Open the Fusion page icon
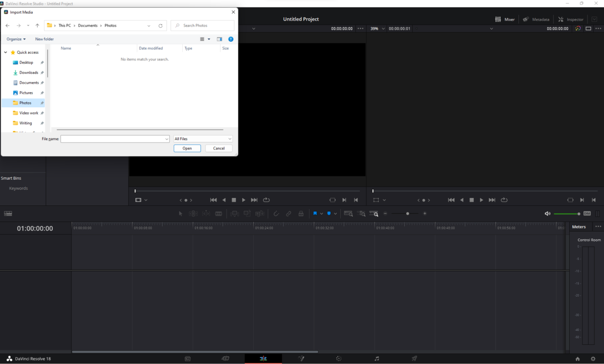The image size is (604, 364). click(x=301, y=358)
